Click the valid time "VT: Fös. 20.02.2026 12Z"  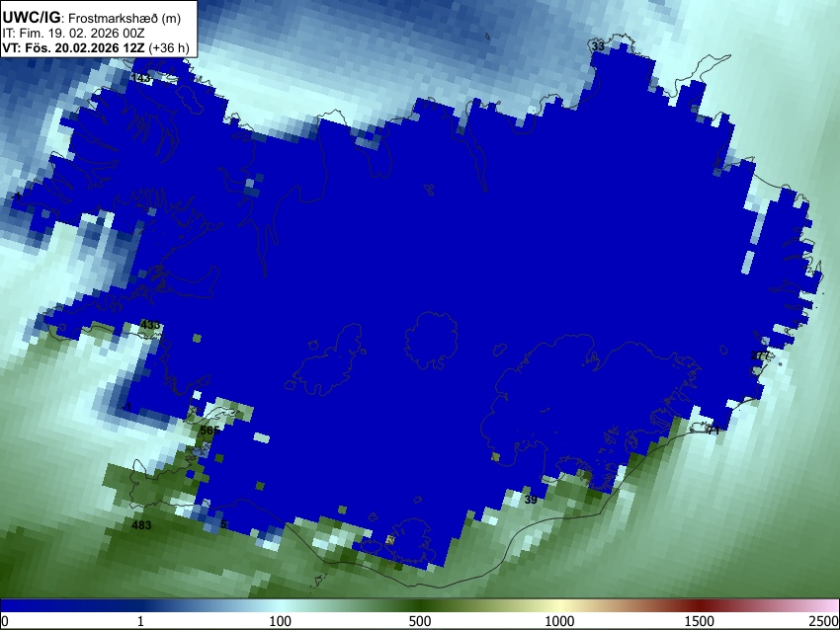73,47
